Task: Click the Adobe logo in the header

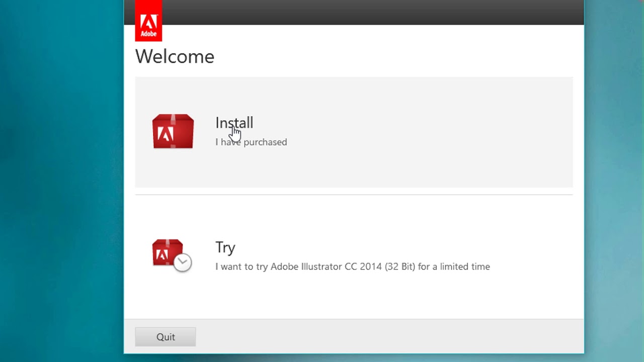Action: [x=148, y=21]
